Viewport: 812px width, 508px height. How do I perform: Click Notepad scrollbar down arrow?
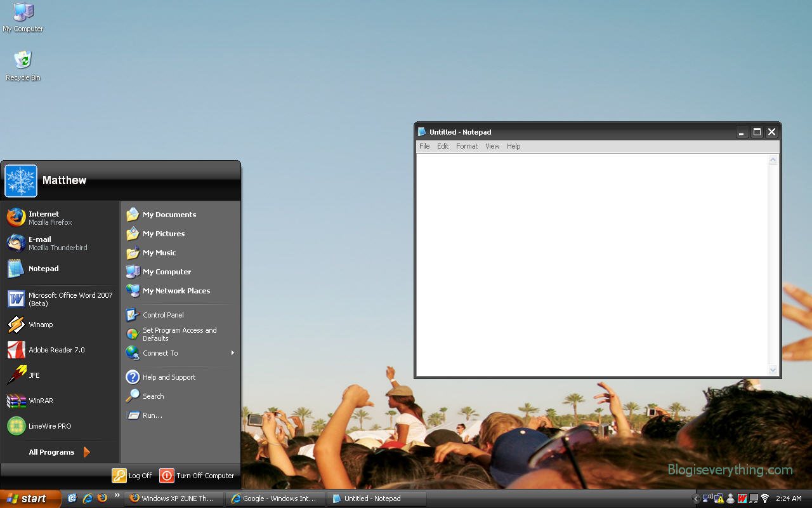click(773, 370)
